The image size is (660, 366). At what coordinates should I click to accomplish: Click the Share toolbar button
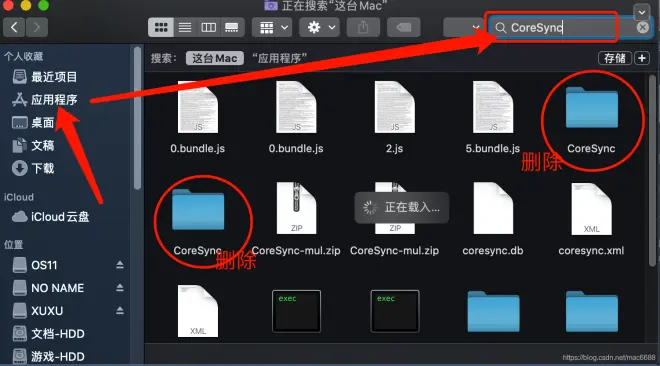click(363, 28)
